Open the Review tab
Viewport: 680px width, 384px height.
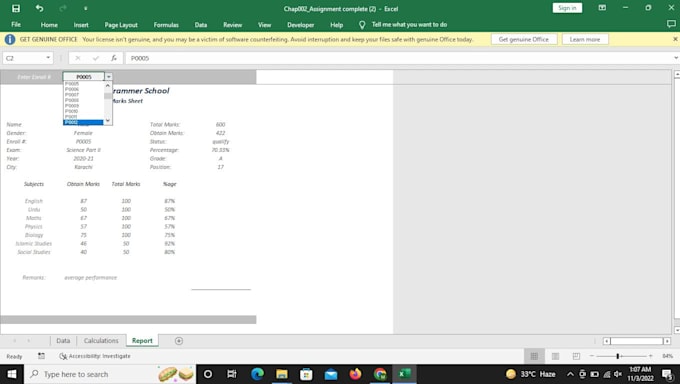point(232,25)
